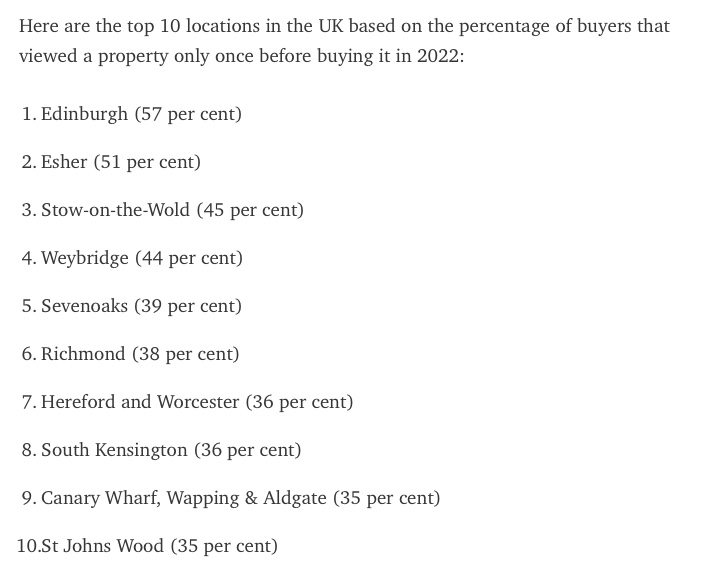Select the St Johns Wood entry

pyautogui.click(x=102, y=546)
